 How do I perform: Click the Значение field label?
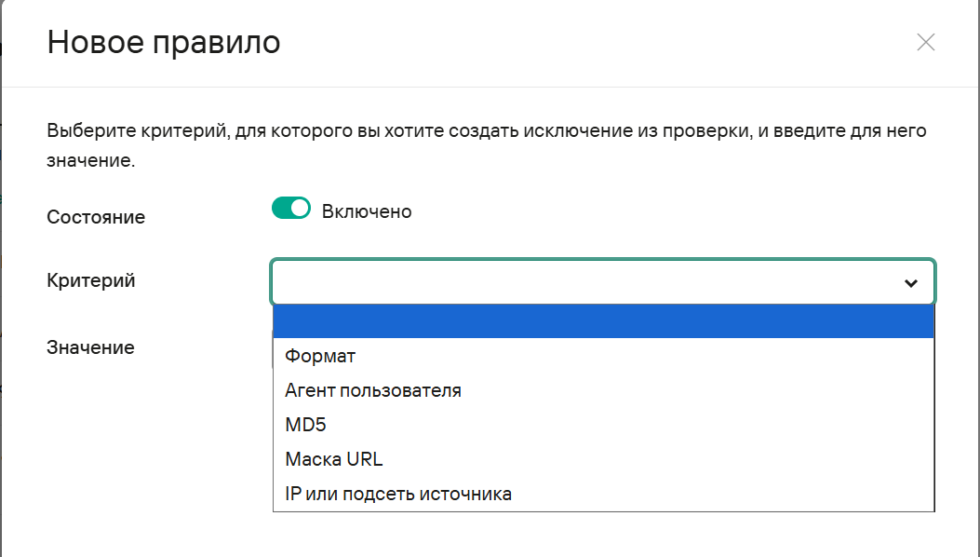(90, 347)
